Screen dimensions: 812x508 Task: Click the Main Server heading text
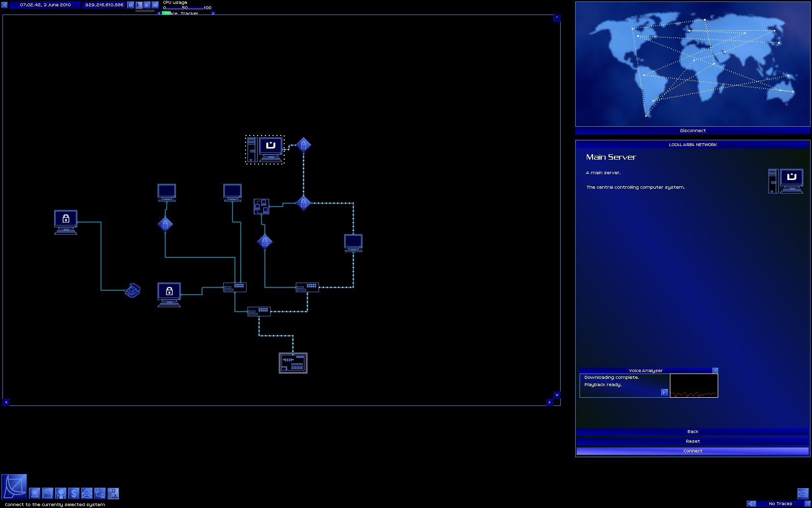(611, 157)
